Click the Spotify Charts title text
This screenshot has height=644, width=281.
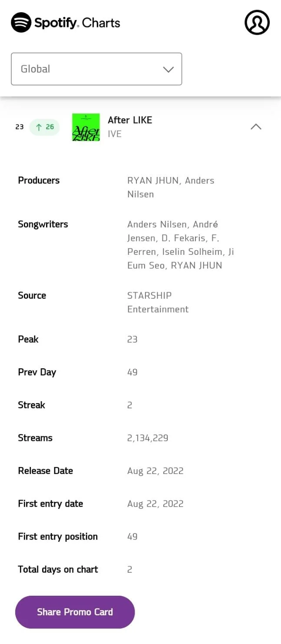pyautogui.click(x=77, y=23)
